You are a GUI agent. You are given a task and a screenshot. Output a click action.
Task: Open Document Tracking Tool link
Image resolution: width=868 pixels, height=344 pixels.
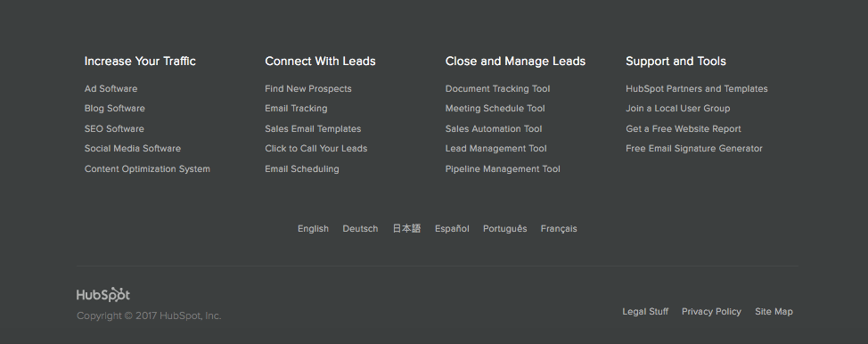coord(497,88)
